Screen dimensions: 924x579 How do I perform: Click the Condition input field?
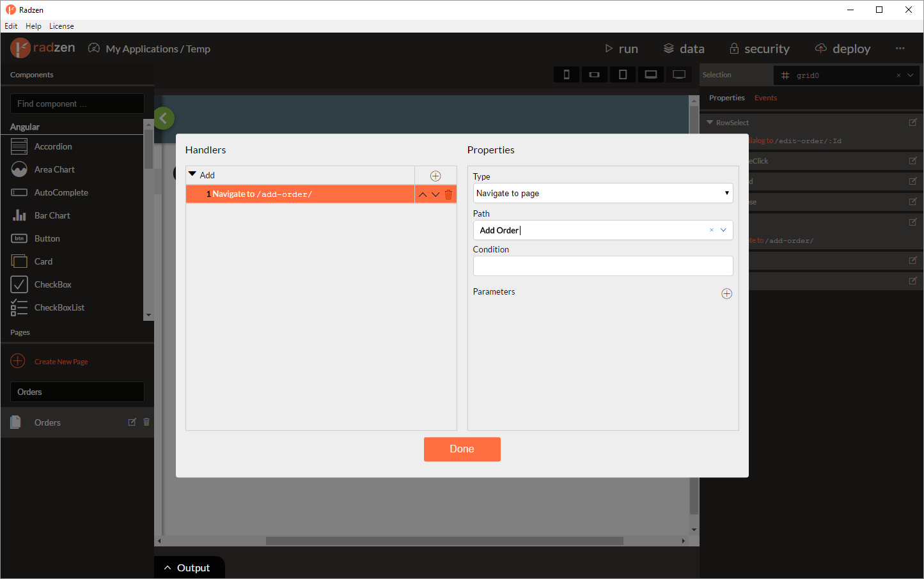pyautogui.click(x=603, y=266)
